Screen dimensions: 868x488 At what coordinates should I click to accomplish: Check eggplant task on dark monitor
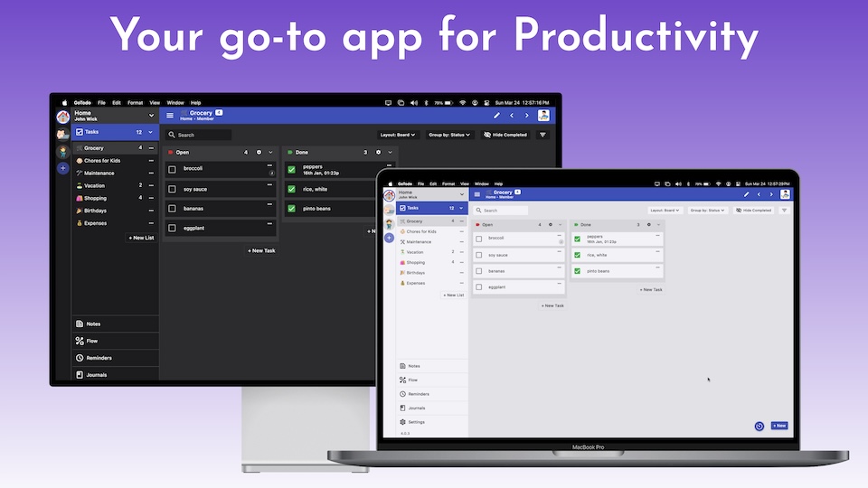point(172,228)
